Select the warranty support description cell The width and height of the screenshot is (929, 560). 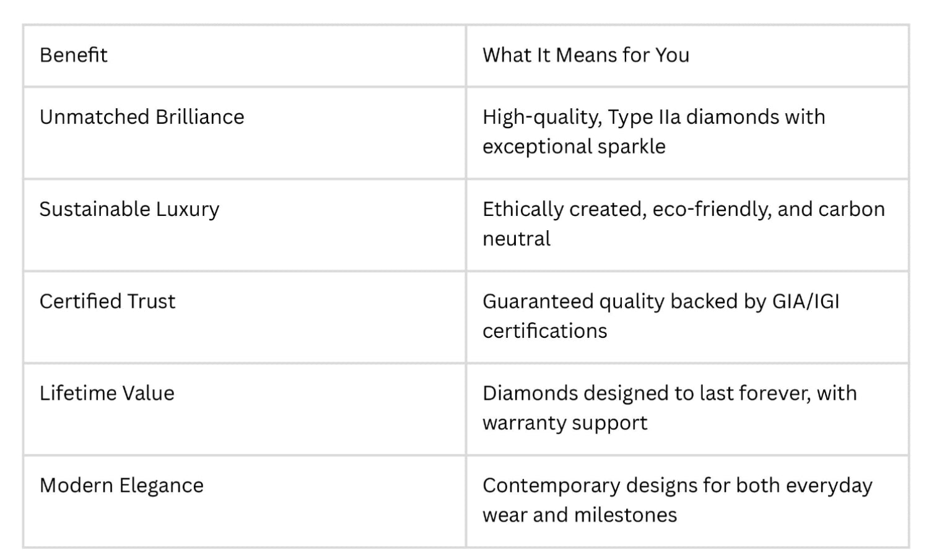[x=669, y=408]
